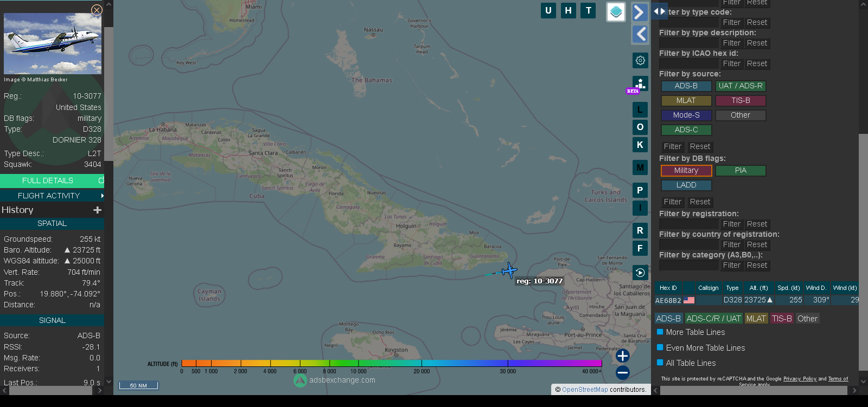
Task: Reset the registration filter
Action: tap(757, 224)
